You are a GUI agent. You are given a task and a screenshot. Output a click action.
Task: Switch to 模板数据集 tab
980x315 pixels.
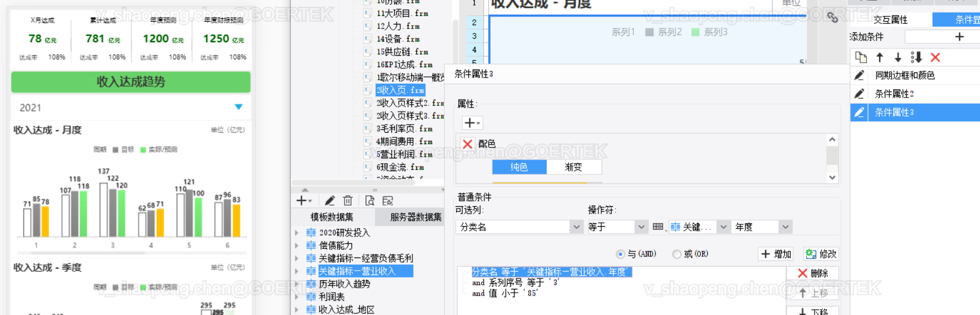(x=332, y=217)
